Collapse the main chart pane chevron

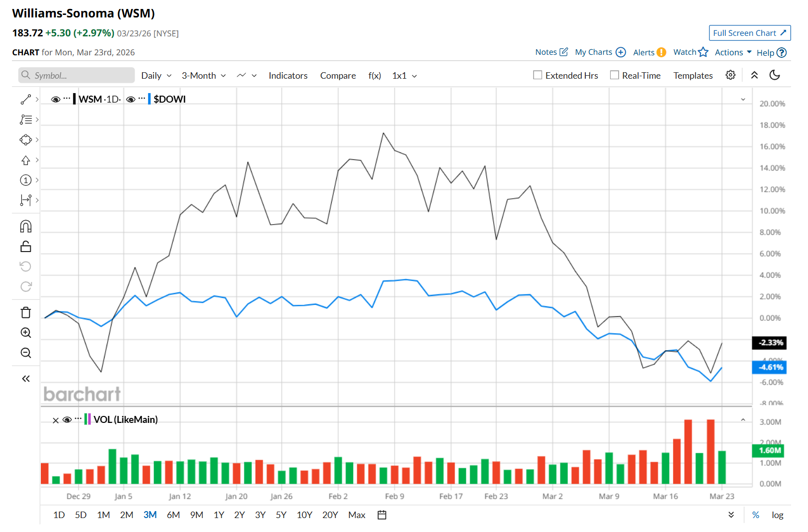coord(743,100)
